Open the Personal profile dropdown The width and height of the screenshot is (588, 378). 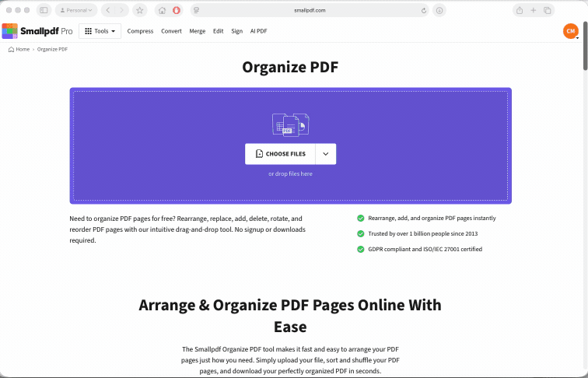pyautogui.click(x=76, y=11)
